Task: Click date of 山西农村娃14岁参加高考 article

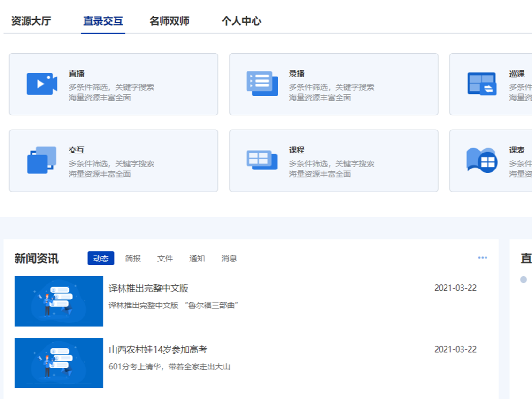Action: pos(455,349)
